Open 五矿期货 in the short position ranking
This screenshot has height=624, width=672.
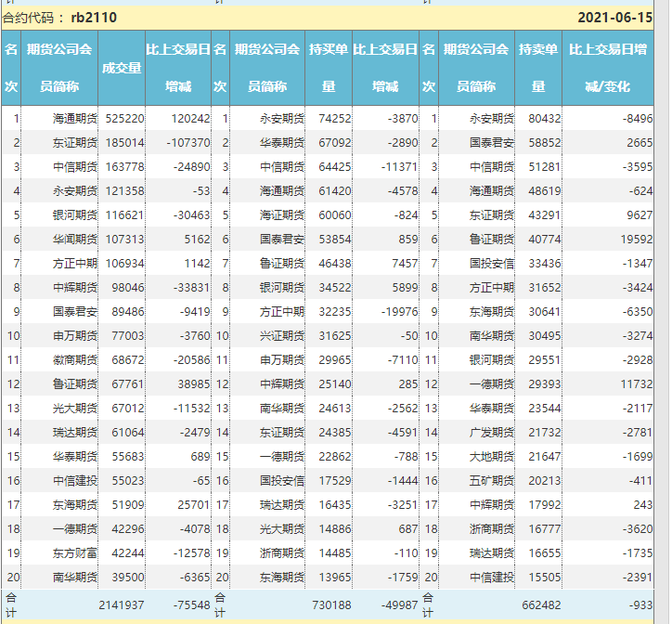click(491, 480)
